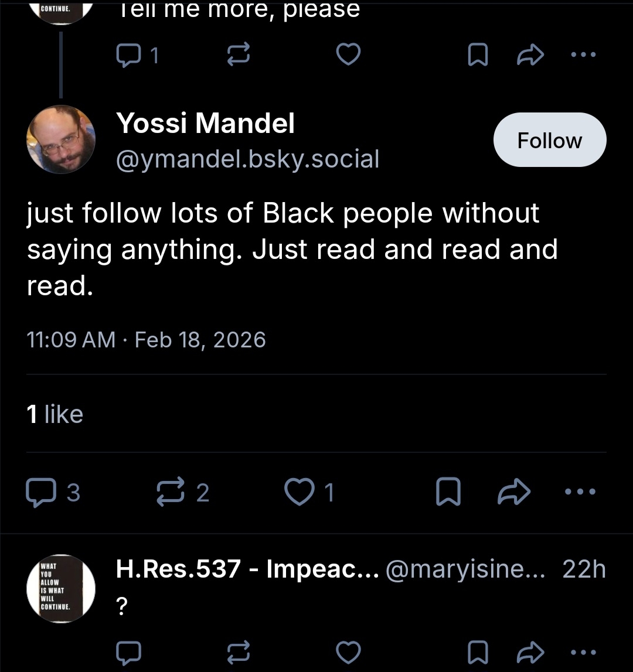
Task: Open more options on main post
Action: point(581,492)
